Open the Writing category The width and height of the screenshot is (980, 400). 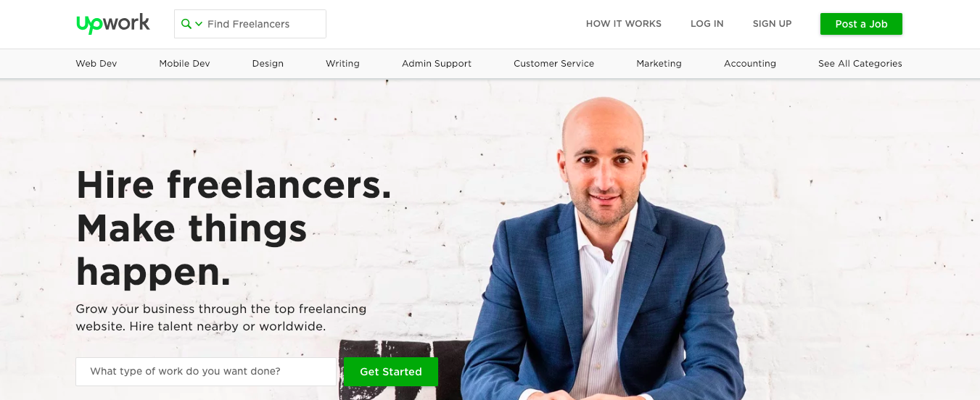pyautogui.click(x=342, y=64)
